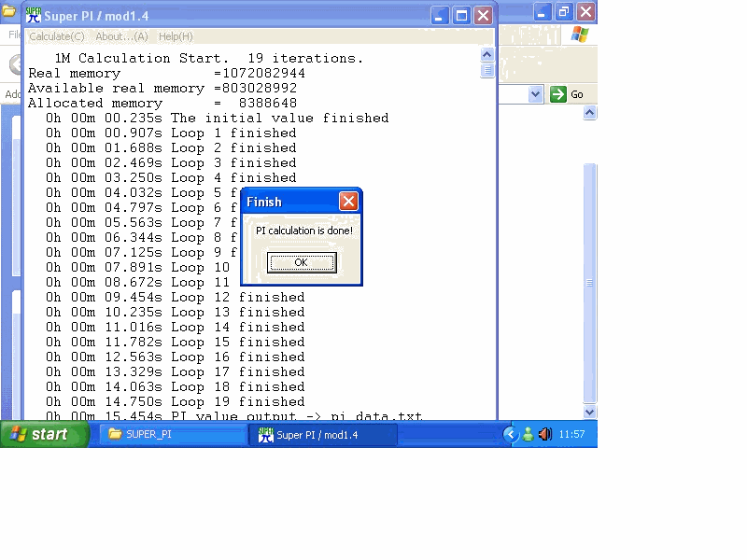
Task: Click Explorer window scroll down arrow
Action: tap(589, 412)
